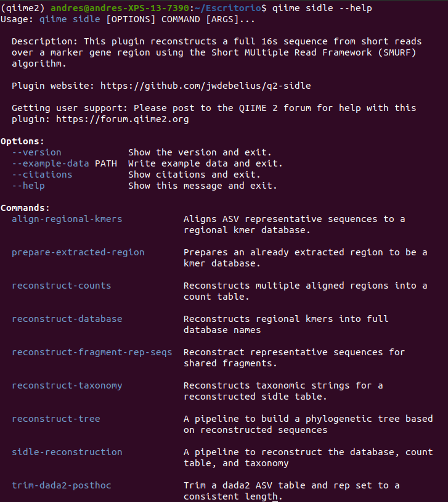Click the --help option under Options
This screenshot has width=448, height=502.
(28, 186)
